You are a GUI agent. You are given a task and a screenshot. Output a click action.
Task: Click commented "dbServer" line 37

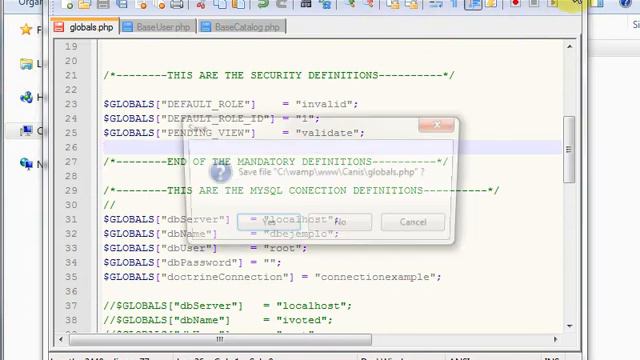(x=227, y=306)
